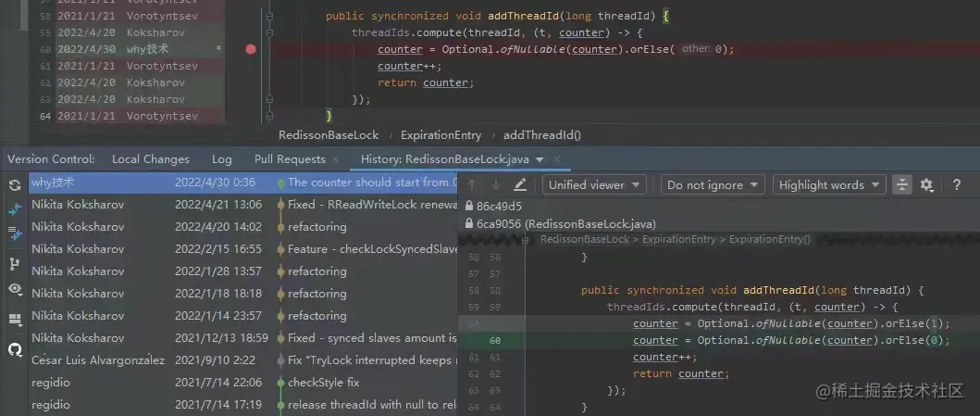This screenshot has width=980, height=416.
Task: Click the branch icon in history toolbar
Action: click(15, 265)
